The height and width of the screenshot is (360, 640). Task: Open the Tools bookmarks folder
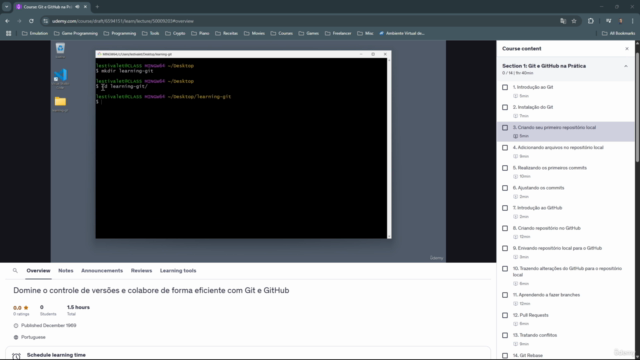(151, 33)
